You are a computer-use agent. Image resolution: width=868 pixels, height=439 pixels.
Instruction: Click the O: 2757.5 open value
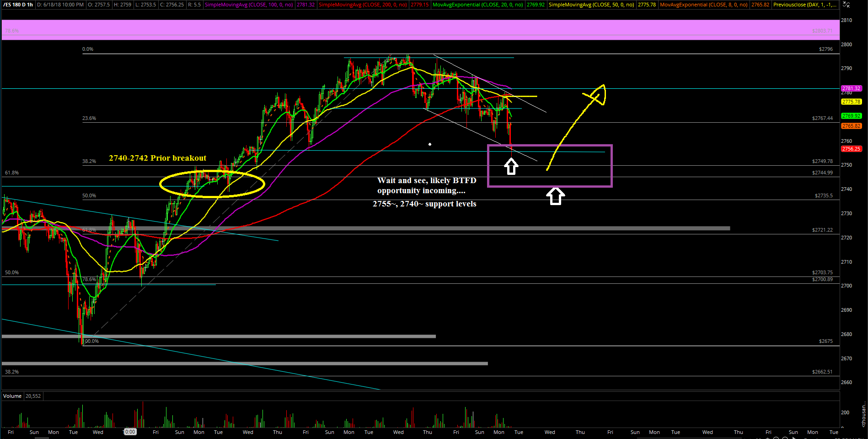pyautogui.click(x=99, y=5)
